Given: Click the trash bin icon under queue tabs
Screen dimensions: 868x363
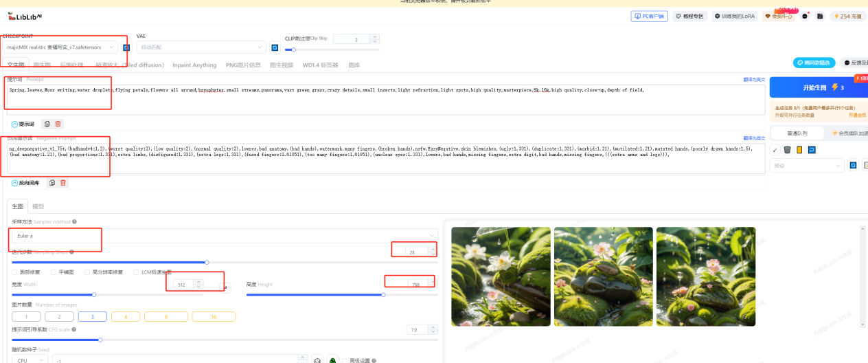Looking at the screenshot, I should point(787,149).
